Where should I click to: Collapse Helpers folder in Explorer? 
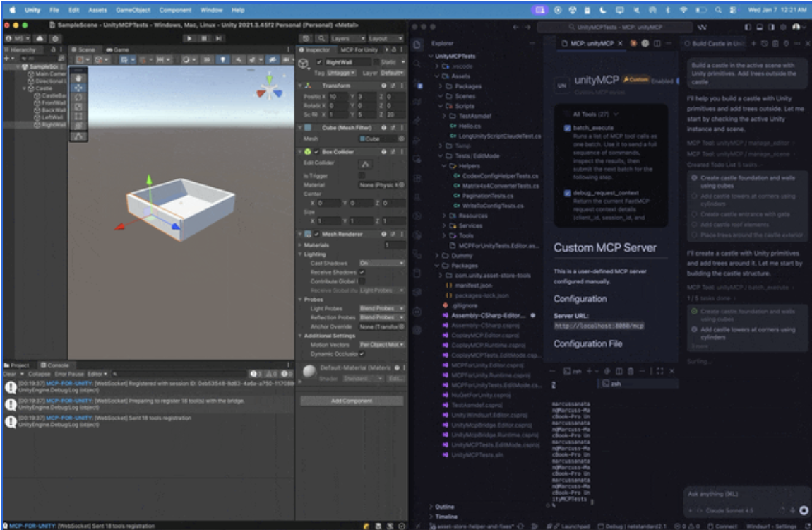[444, 166]
